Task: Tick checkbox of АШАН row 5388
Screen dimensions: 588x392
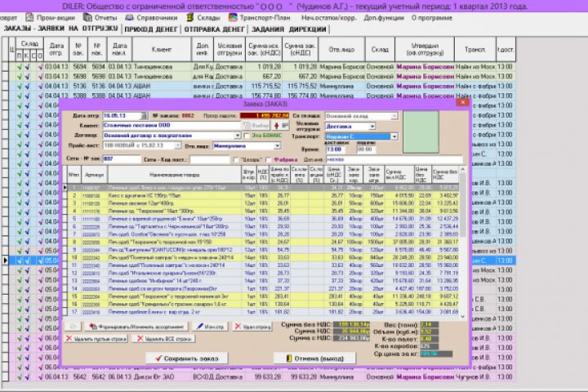Action: click(5, 96)
